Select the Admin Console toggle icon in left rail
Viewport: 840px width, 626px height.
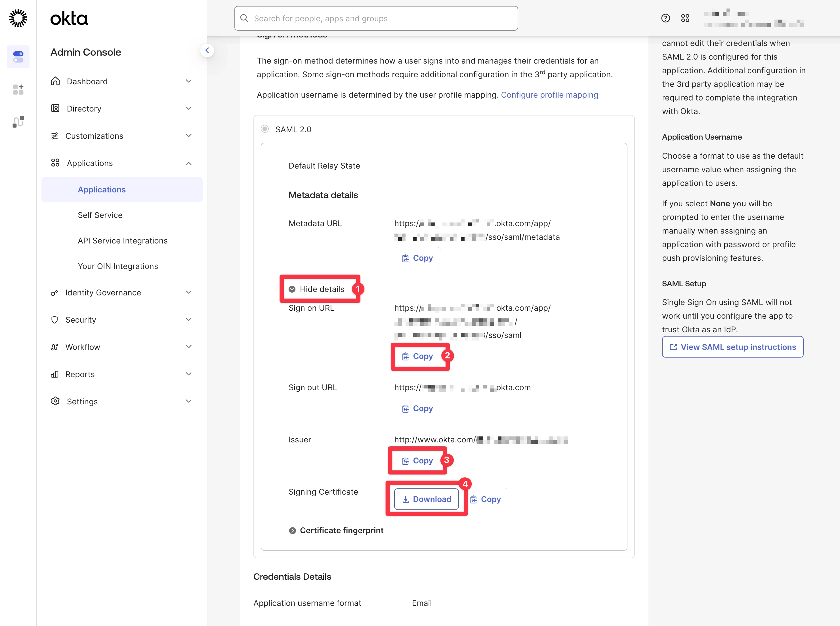coord(18,57)
